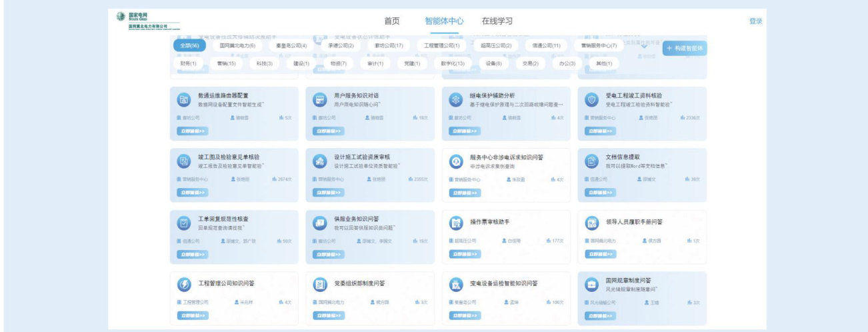This screenshot has width=868, height=332.
Task: Click the 受电工程竣工资料核验 shield icon
Action: [591, 100]
